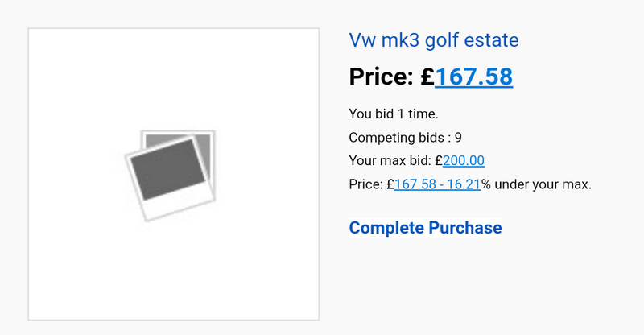
Task: Click the large 167.58 price link
Action: 473,77
